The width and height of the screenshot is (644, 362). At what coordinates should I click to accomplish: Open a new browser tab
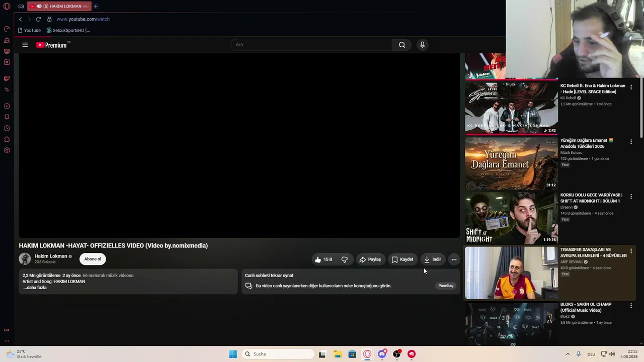96,7
